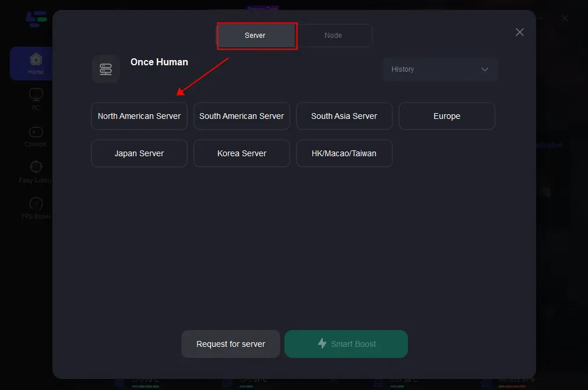Select the Japan Server option
This screenshot has width=588, height=390.
[139, 153]
